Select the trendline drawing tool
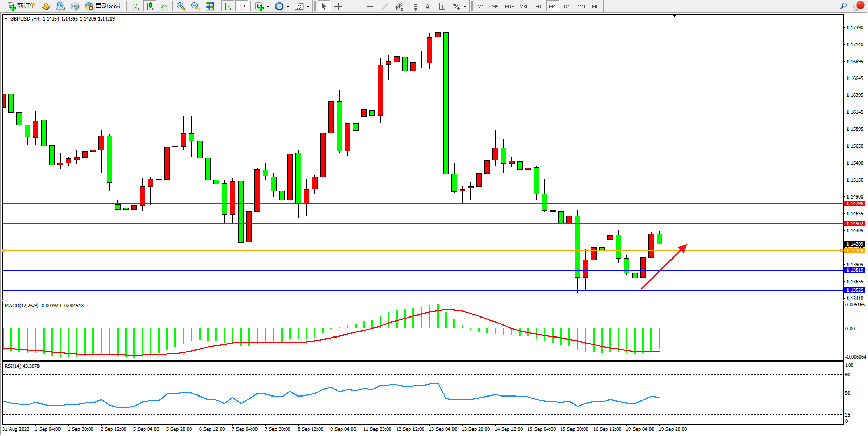Screen dimensions: 868x436 point(385,6)
